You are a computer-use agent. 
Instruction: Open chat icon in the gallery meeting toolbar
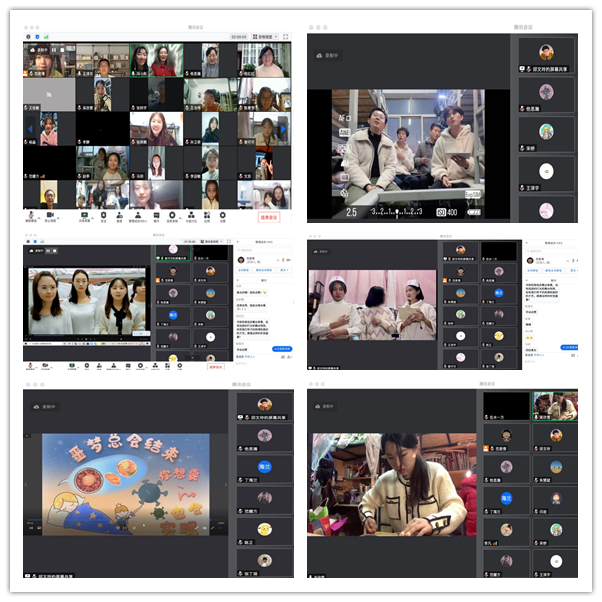coord(156,216)
